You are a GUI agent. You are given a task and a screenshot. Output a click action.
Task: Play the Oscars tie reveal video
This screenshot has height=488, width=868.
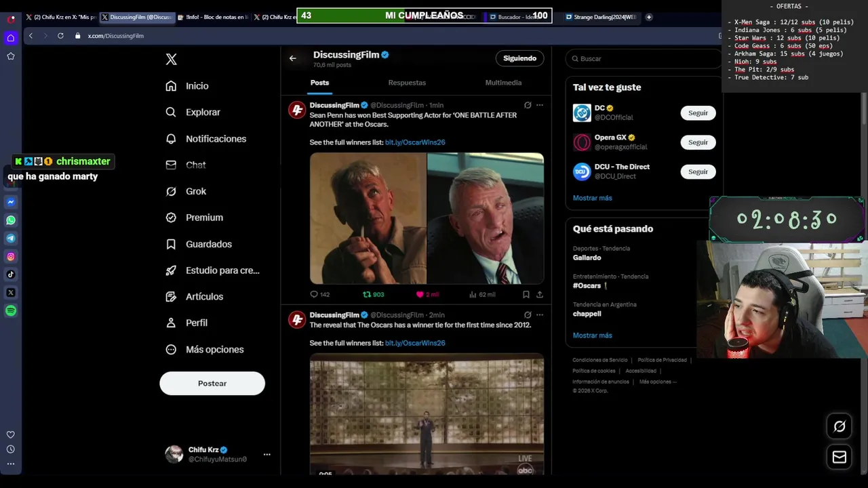point(427,413)
